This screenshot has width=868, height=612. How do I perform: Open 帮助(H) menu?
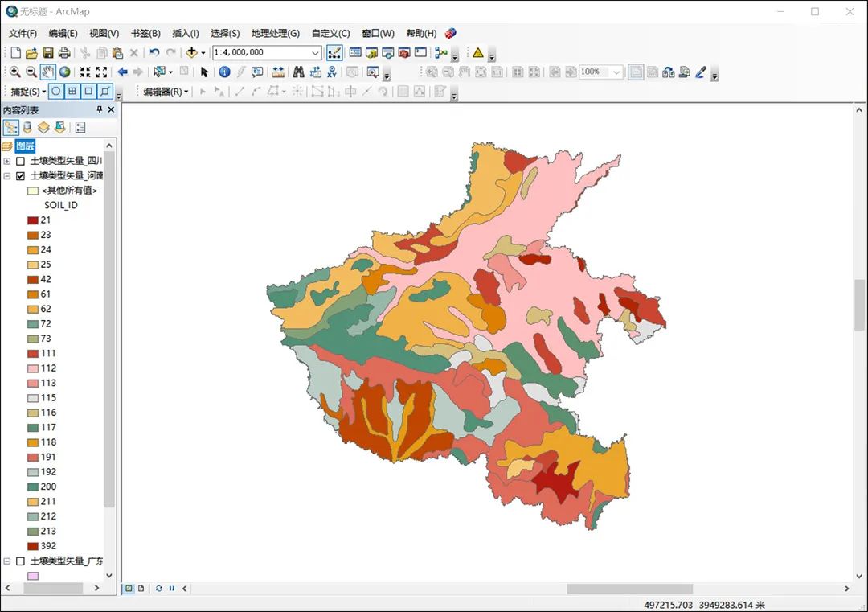tap(421, 33)
